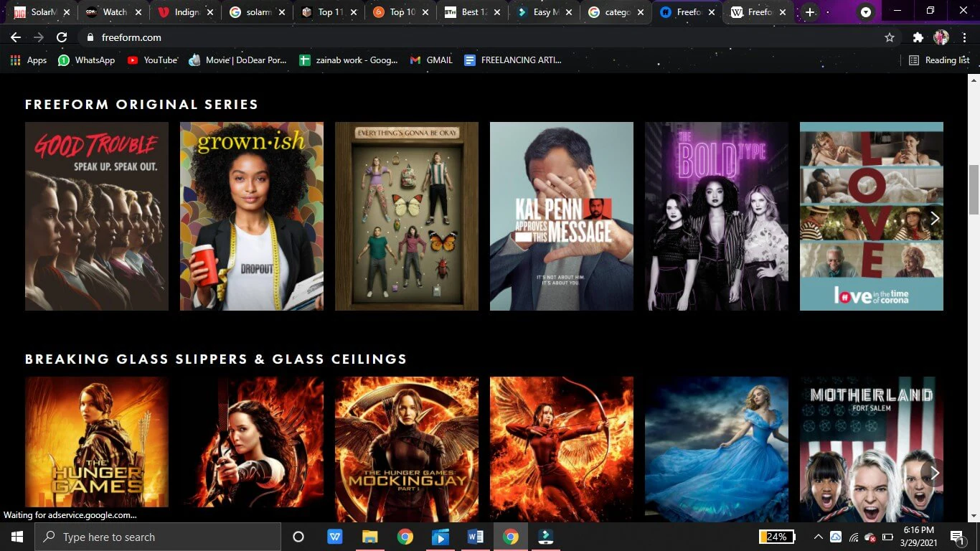Click the taskbar search box
Screen dimensions: 980x551
(x=158, y=537)
